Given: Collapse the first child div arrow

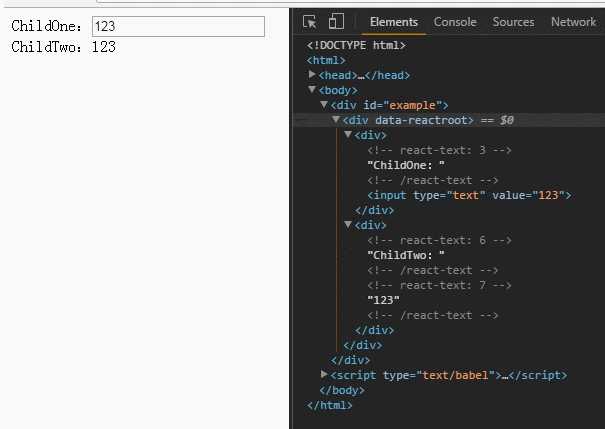Looking at the screenshot, I should 348,135.
